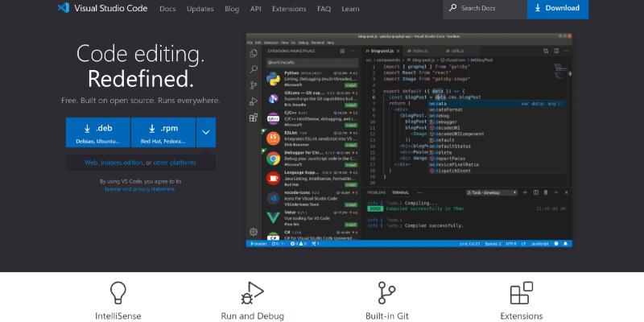Click the Extensions blocks icon
This screenshot has width=644, height=322.
pyautogui.click(x=522, y=292)
